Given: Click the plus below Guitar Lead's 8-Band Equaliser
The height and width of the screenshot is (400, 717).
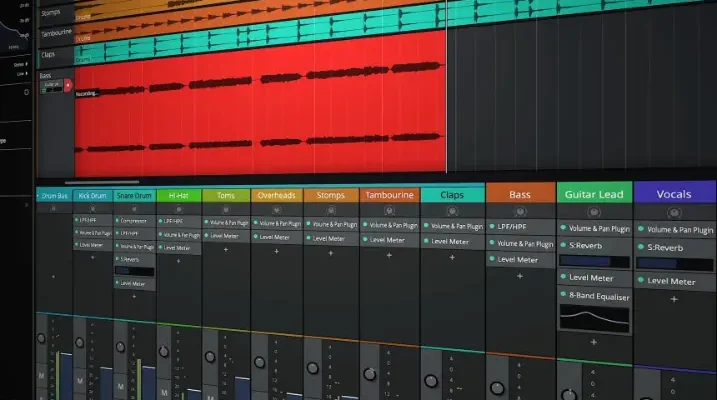Looking at the screenshot, I should pos(593,342).
